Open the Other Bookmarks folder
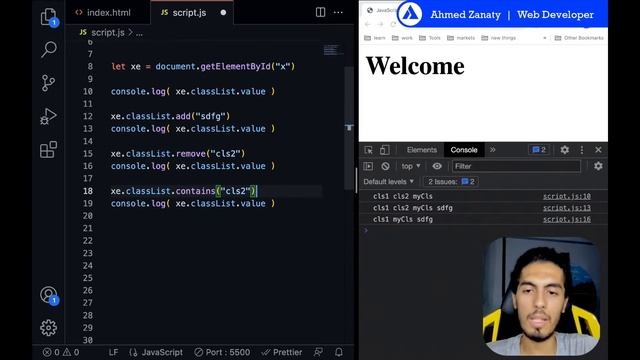This screenshot has height=360, width=640. tap(579, 38)
